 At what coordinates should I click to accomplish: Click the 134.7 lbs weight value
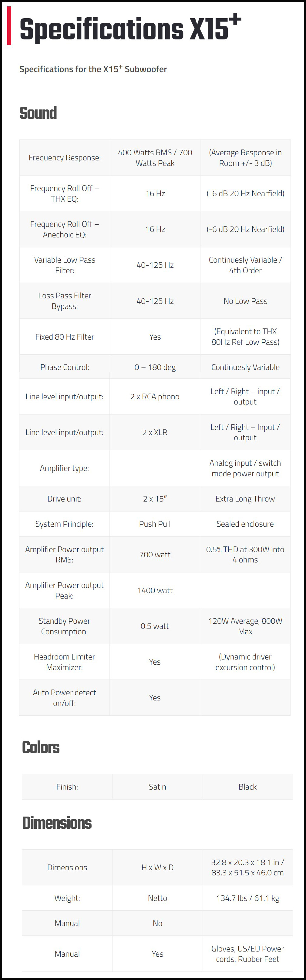(248, 898)
